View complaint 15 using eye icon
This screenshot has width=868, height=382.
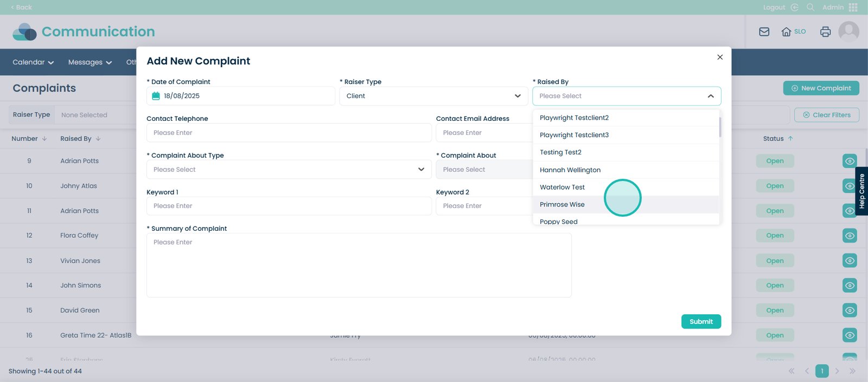tap(850, 310)
